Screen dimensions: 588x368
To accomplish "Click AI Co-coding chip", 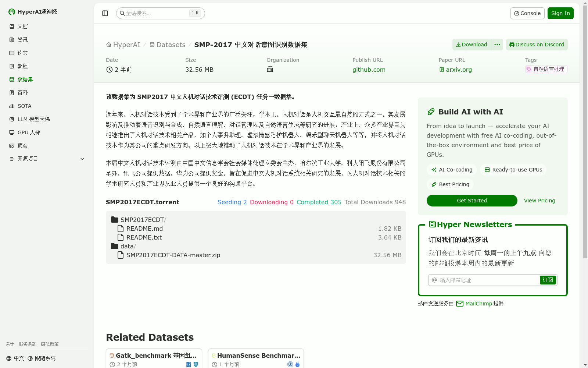I will [x=452, y=170].
